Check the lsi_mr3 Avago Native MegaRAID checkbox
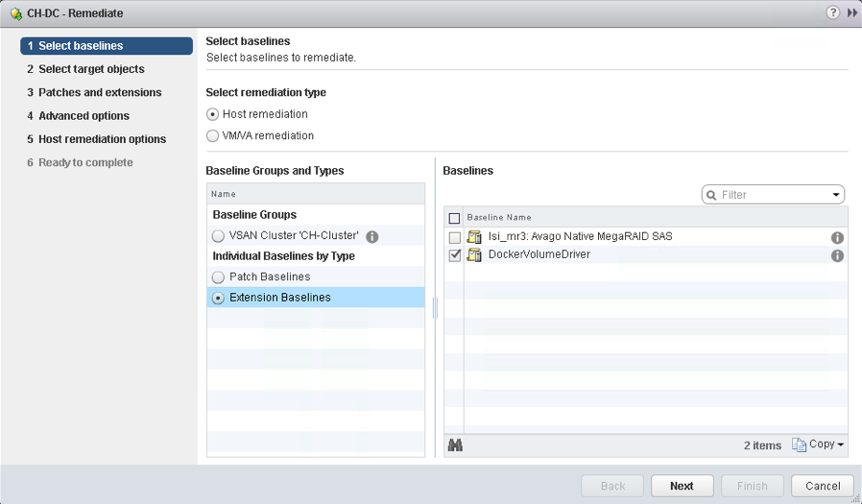 pyautogui.click(x=455, y=237)
